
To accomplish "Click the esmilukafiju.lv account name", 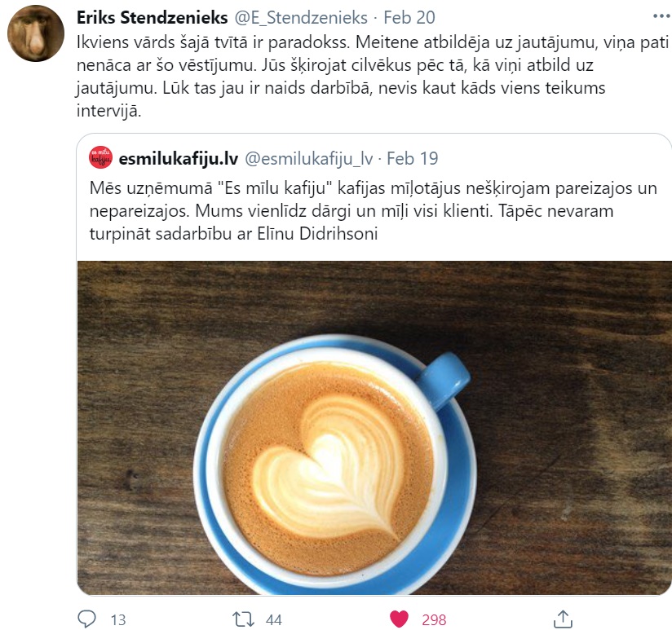I will click(x=179, y=158).
